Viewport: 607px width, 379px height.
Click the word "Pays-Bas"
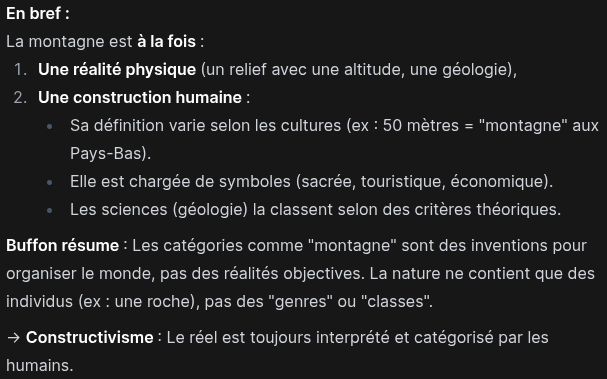(106, 154)
